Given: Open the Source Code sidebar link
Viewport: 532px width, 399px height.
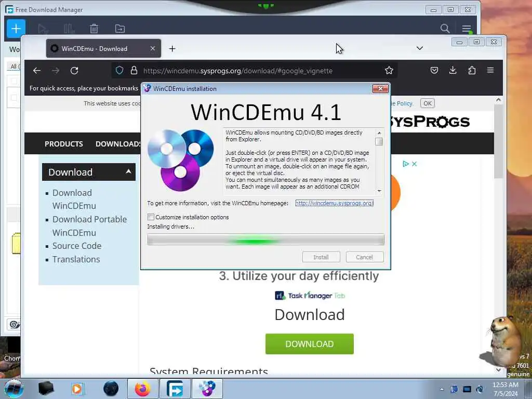Looking at the screenshot, I should [x=77, y=246].
